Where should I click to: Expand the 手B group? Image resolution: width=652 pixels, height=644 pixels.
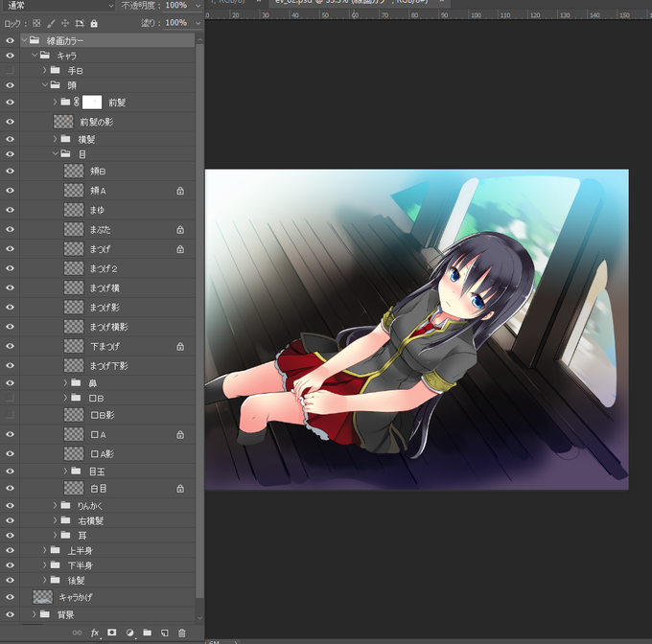(44, 70)
